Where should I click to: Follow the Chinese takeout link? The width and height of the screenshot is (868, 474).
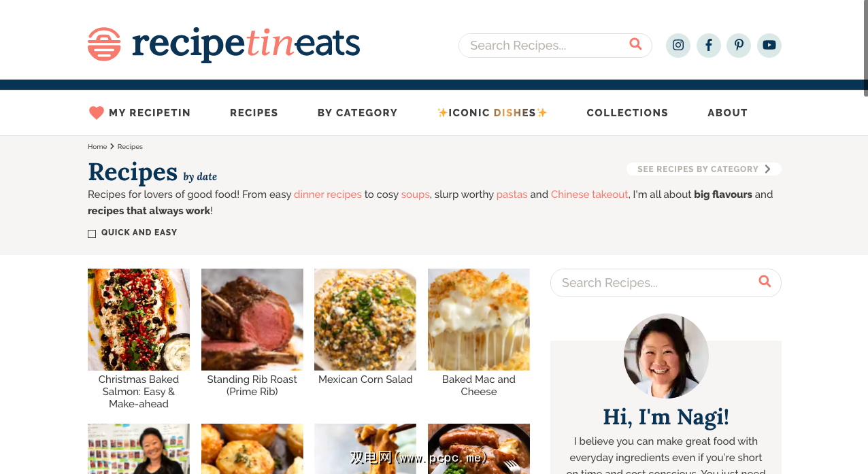(x=589, y=194)
